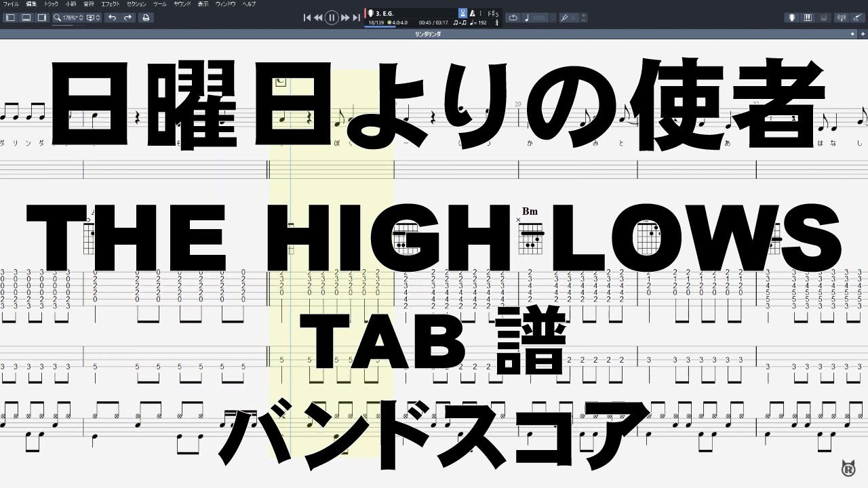
Task: Open the ウィンドウ (Window) menu
Action: click(x=226, y=4)
